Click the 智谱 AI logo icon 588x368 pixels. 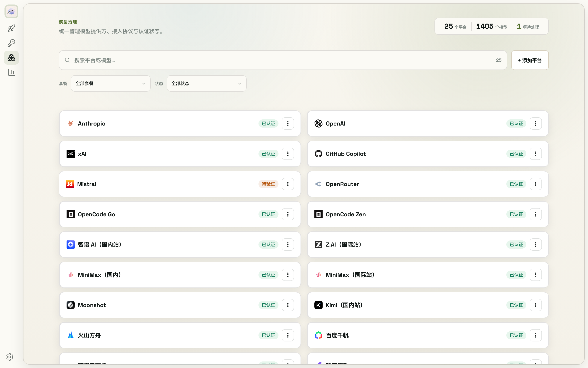point(71,245)
